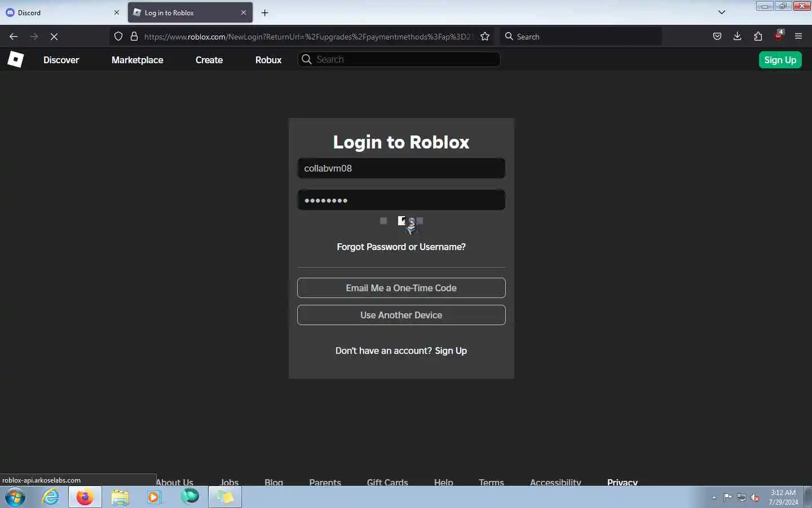Open the extensions puzzle icon

[x=758, y=36]
